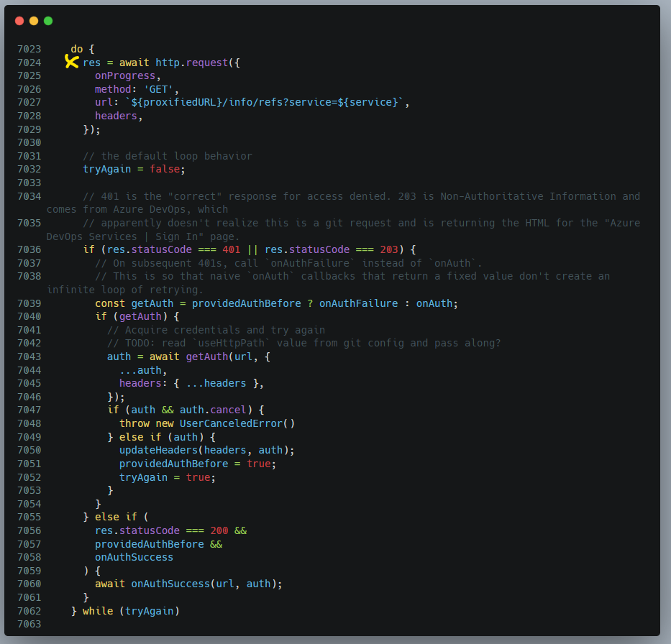
Task: Click 'naive' in the line 7038 comment
Action: (x=225, y=276)
